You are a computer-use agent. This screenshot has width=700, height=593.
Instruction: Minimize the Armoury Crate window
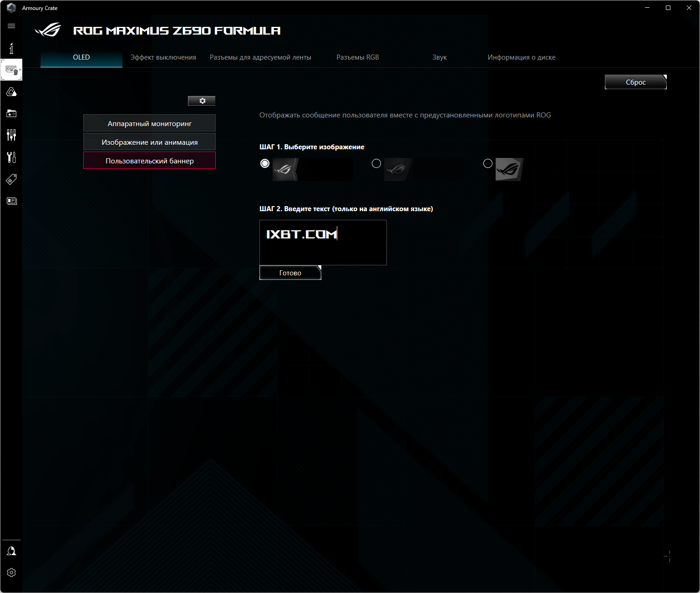tap(647, 8)
